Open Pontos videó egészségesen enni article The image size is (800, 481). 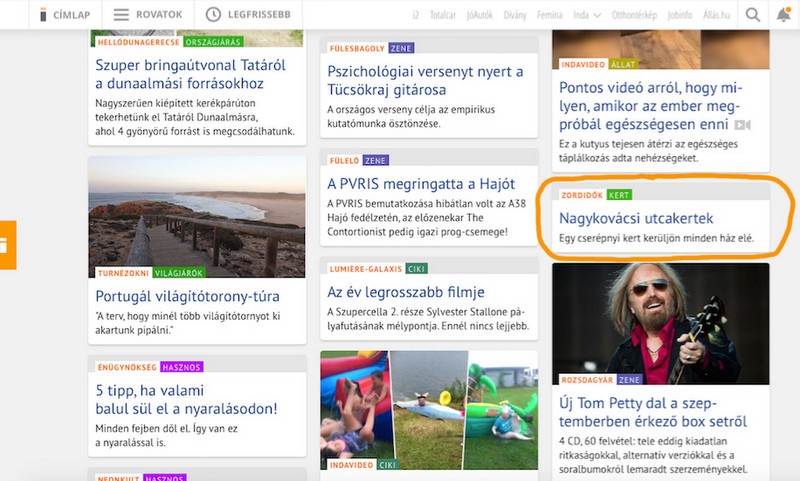pos(651,106)
